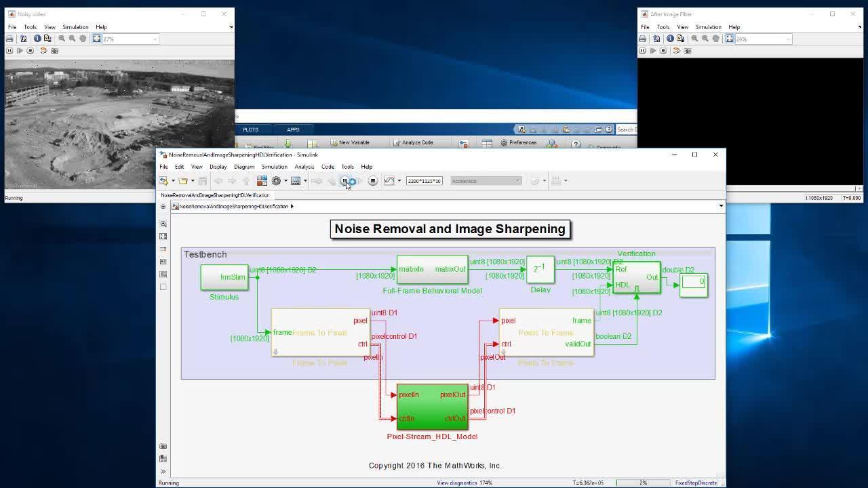Image resolution: width=868 pixels, height=488 pixels.
Task: Expand the model breadcrumb dropdown arrow at right
Action: [721, 206]
